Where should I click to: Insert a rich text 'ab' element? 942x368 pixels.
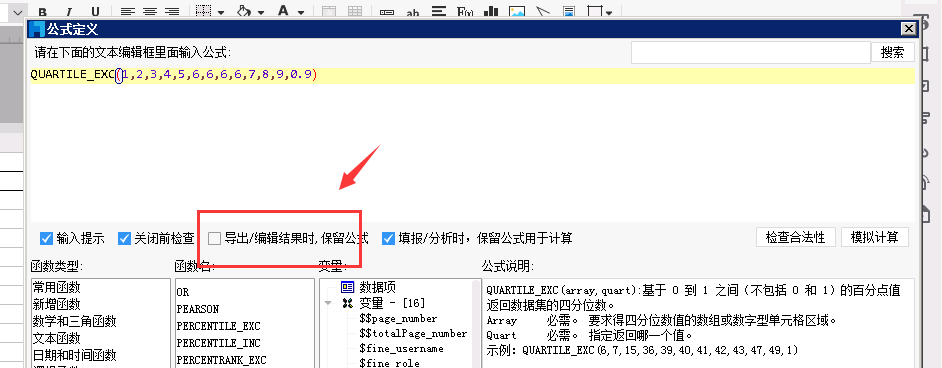413,12
